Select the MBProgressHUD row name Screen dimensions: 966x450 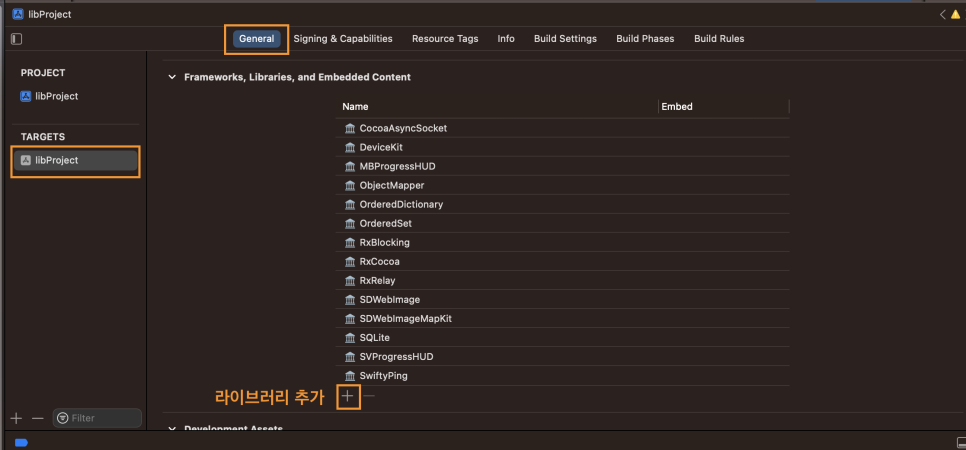[x=397, y=166]
